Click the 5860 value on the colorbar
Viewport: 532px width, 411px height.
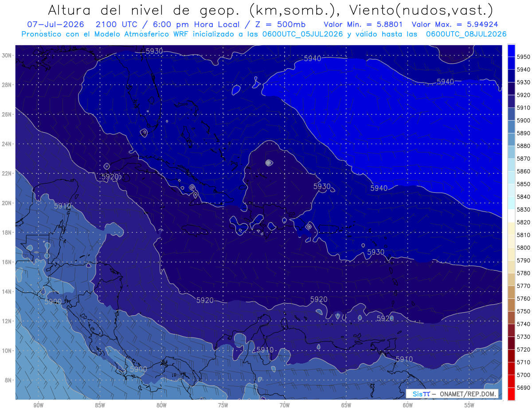pos(524,171)
